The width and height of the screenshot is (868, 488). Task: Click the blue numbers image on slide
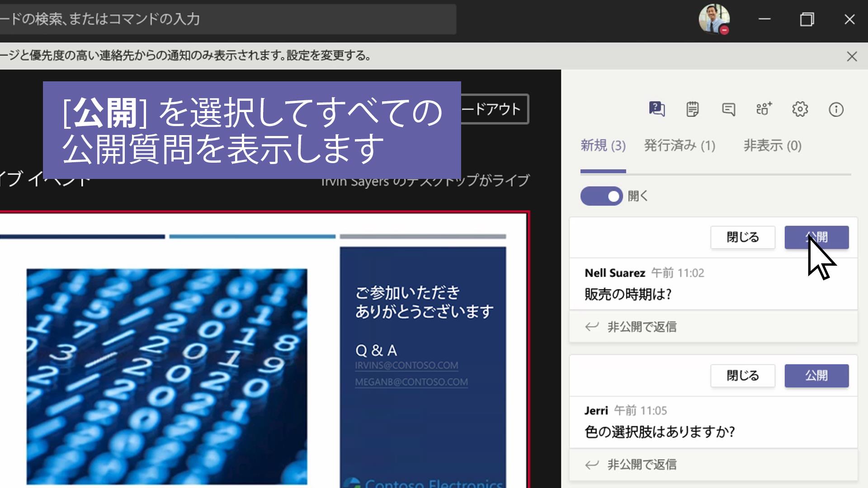coord(167,377)
